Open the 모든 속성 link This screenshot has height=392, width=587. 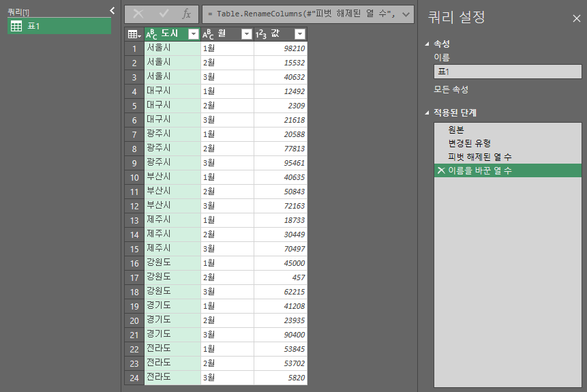[x=451, y=89]
